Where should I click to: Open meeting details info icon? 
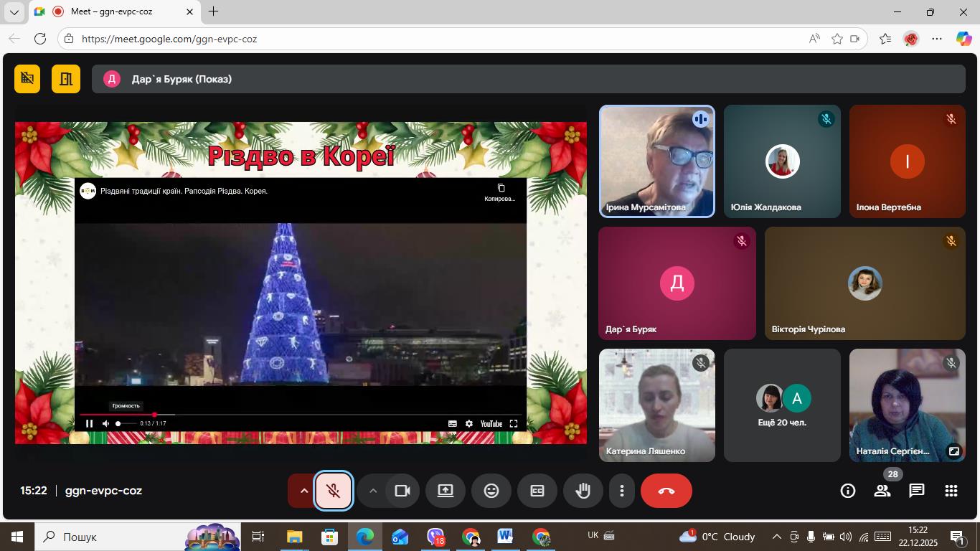[847, 491]
